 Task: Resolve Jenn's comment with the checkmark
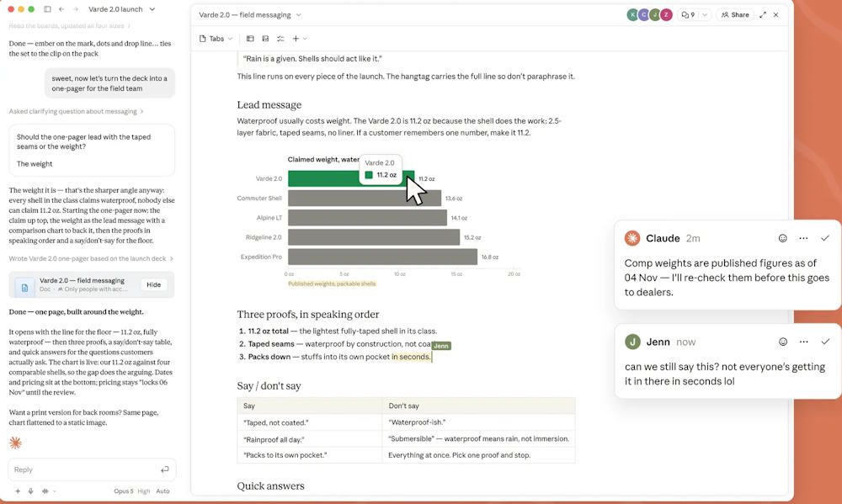825,342
